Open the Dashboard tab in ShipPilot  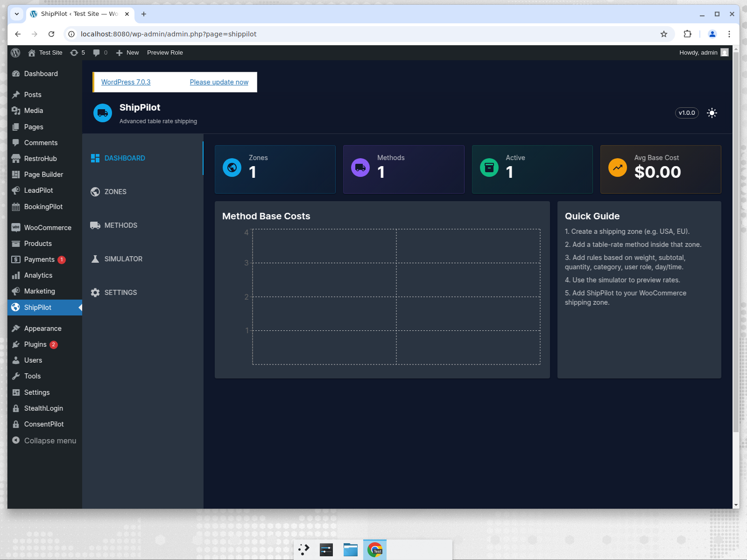pyautogui.click(x=143, y=158)
